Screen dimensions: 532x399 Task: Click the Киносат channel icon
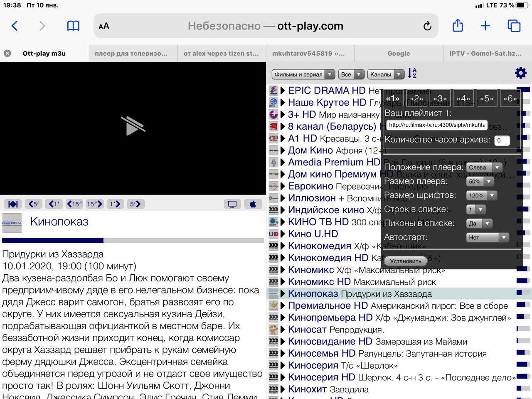(273, 330)
